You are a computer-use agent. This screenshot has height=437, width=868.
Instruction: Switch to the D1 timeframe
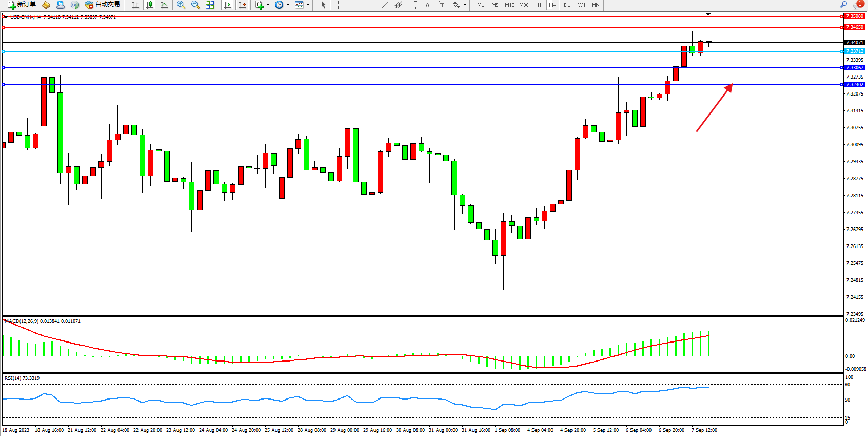[567, 5]
